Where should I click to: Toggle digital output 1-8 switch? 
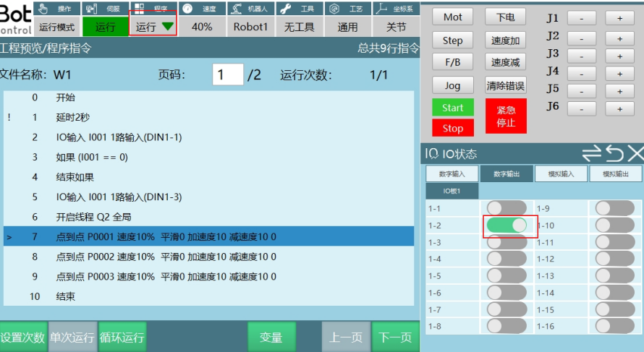click(x=507, y=326)
